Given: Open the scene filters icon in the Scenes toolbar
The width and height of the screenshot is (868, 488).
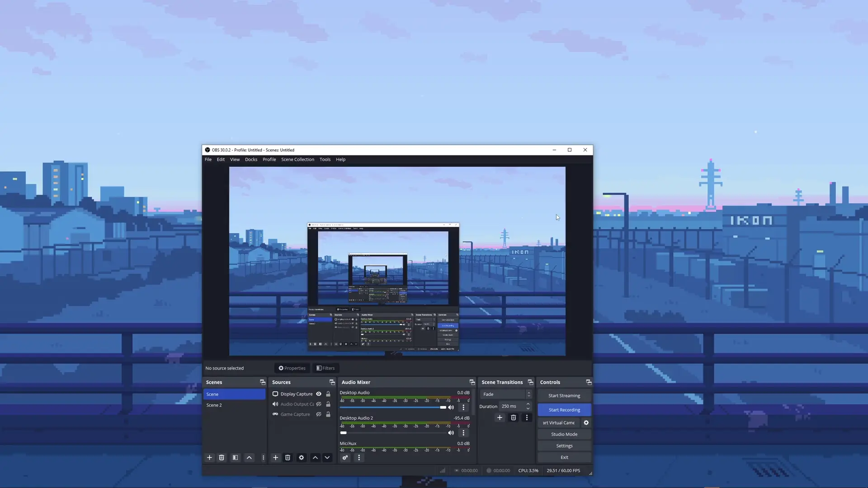Looking at the screenshot, I should click(x=235, y=458).
